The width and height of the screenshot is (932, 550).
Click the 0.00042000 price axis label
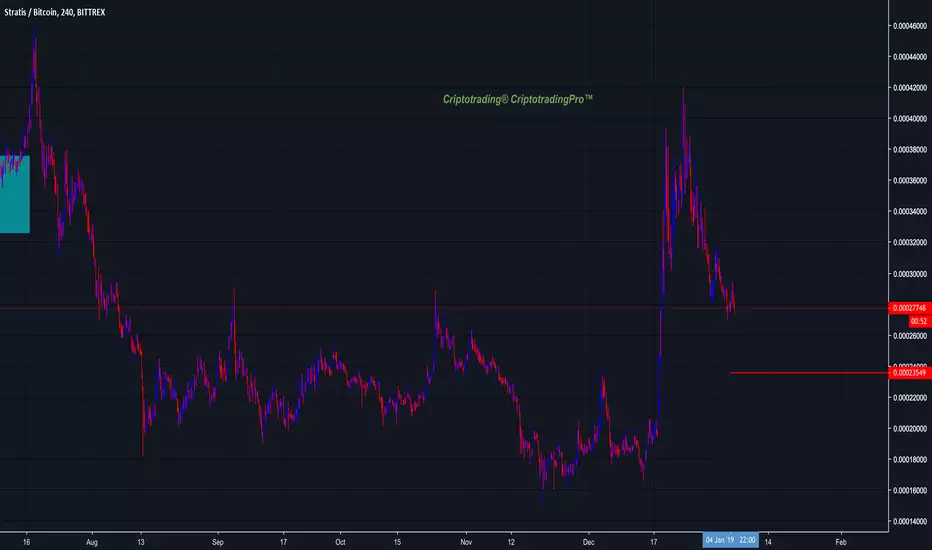[x=910, y=88]
